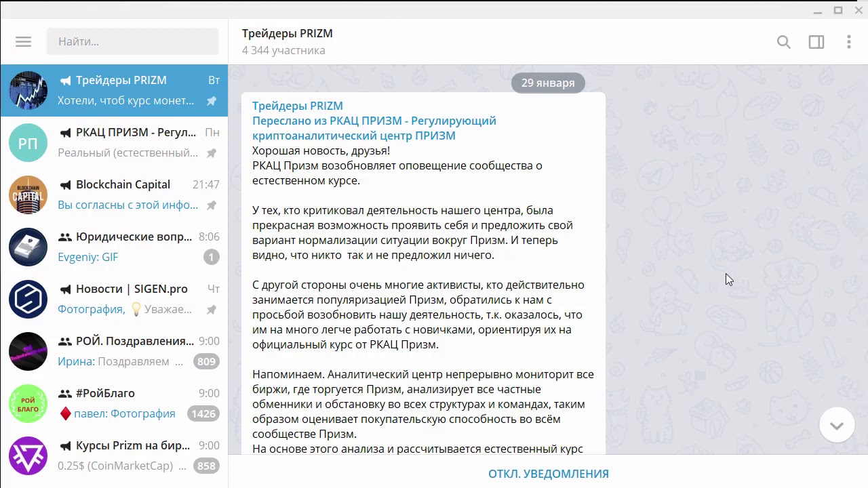Click the РП round avatar
This screenshot has width=868, height=488.
point(28,142)
